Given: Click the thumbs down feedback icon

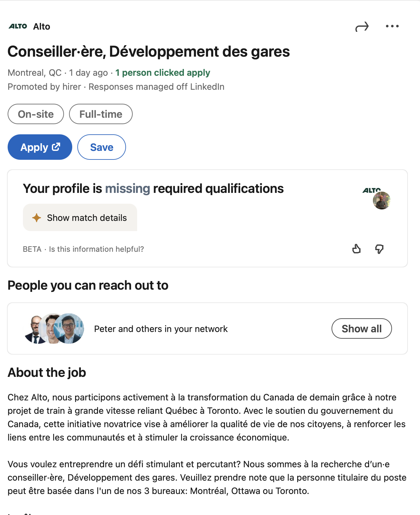Looking at the screenshot, I should [379, 249].
